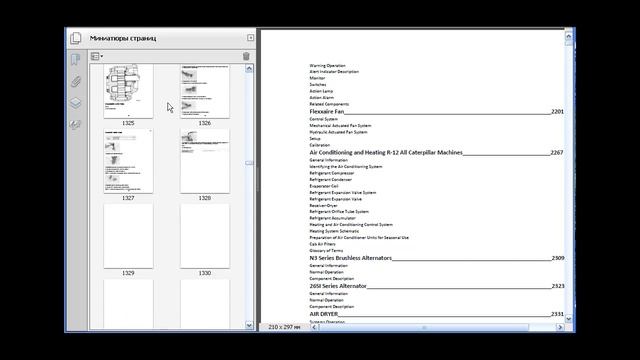Click thumbnails panel scroll up arrow

[x=249, y=69]
